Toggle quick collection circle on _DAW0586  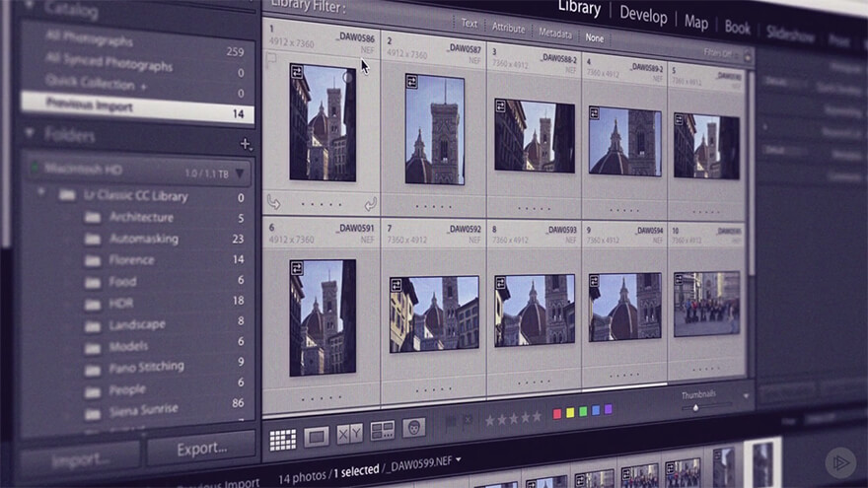(x=347, y=78)
